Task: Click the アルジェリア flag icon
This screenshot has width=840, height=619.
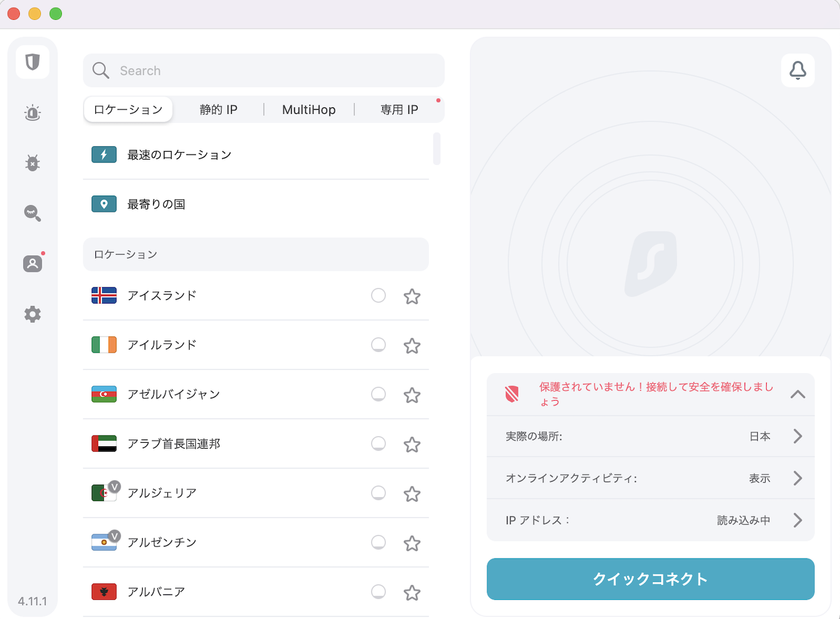Action: pyautogui.click(x=104, y=493)
